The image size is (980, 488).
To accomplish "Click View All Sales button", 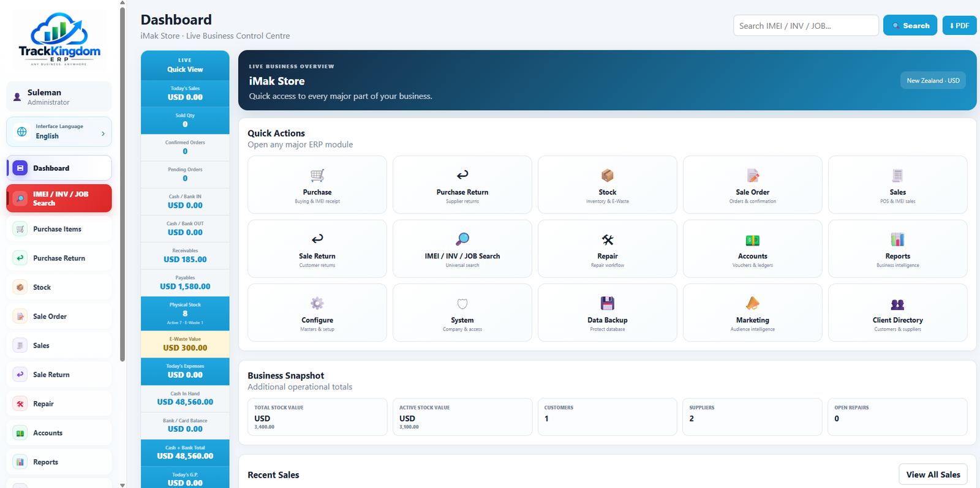I will (x=933, y=475).
